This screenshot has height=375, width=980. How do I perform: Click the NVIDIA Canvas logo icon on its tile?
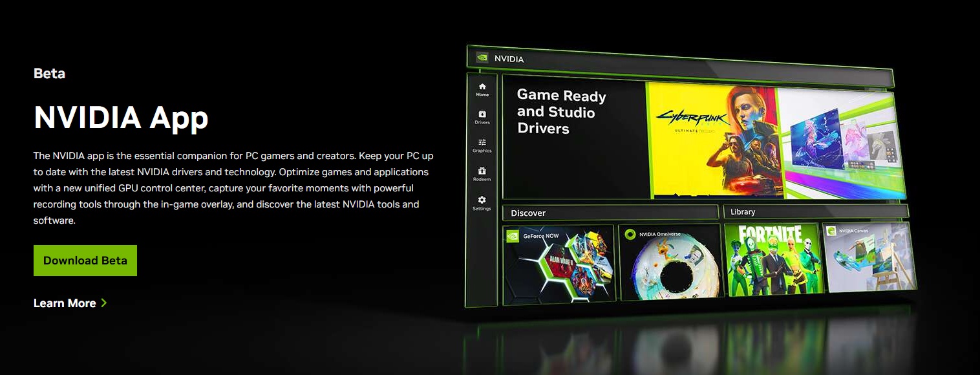(x=831, y=231)
